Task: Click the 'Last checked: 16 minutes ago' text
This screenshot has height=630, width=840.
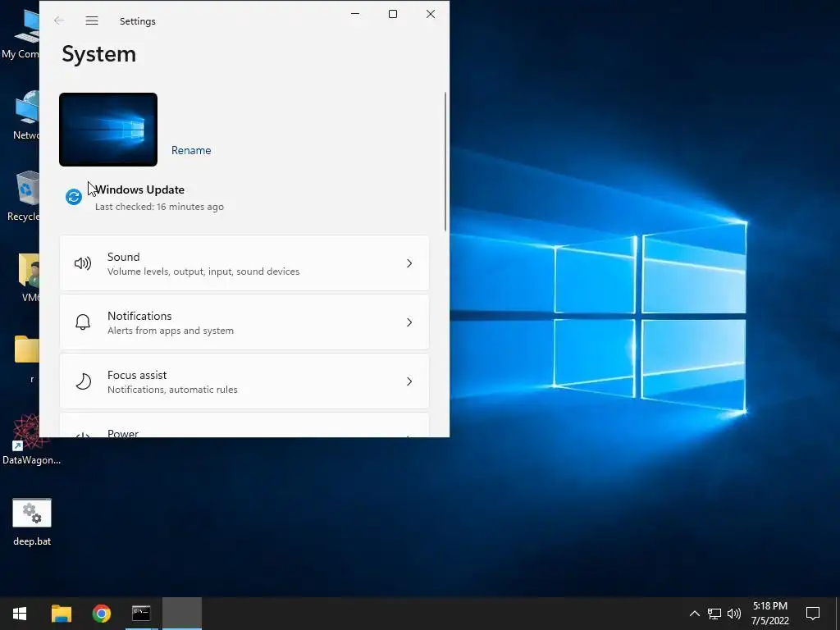Action: 160,207
